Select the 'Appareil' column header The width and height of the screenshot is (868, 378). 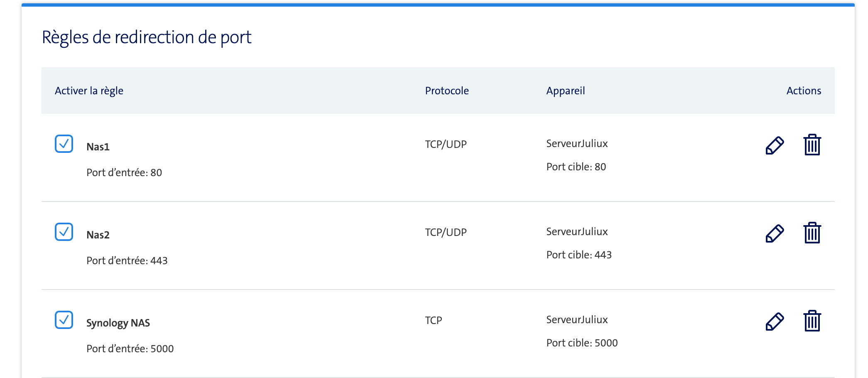(565, 91)
